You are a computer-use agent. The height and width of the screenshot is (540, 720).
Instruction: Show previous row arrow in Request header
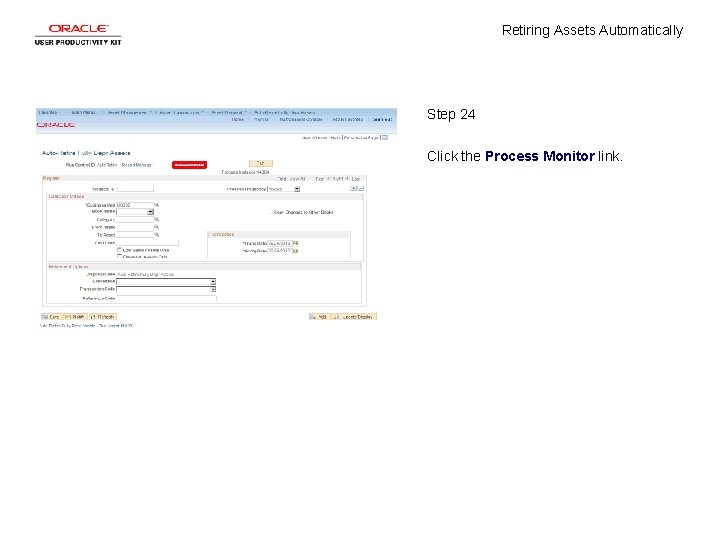pos(328,179)
